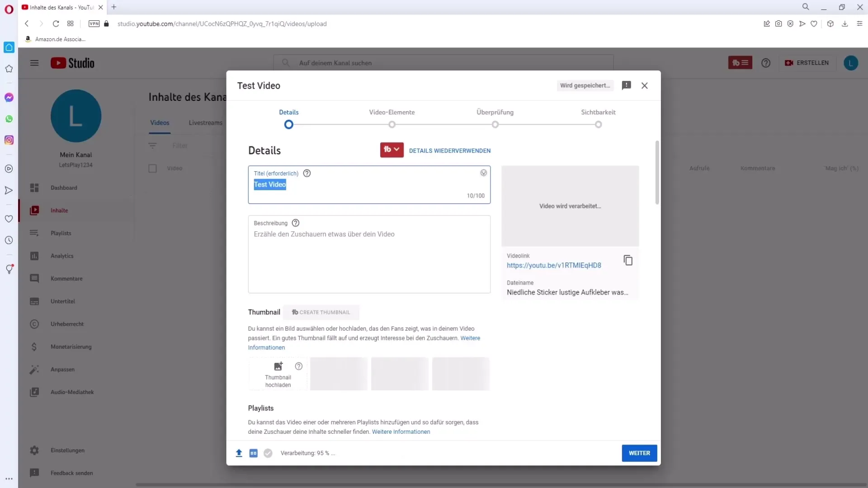Click Weitere Informationen link in Playlists

(401, 432)
